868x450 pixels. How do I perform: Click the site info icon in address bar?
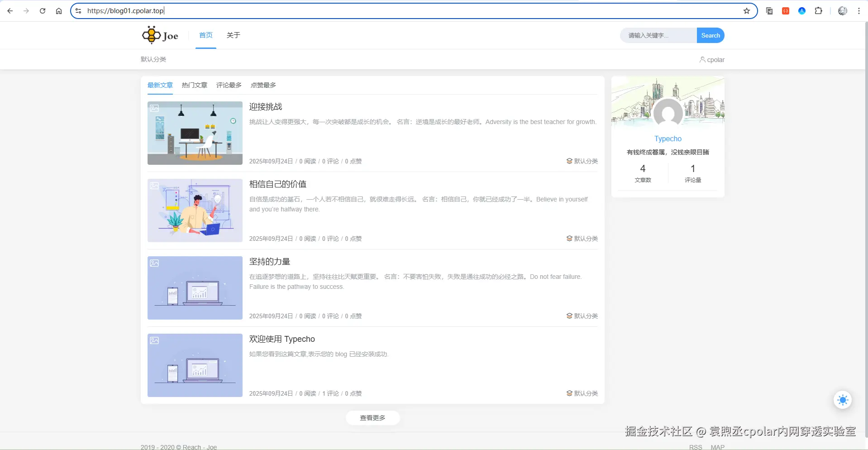[78, 11]
